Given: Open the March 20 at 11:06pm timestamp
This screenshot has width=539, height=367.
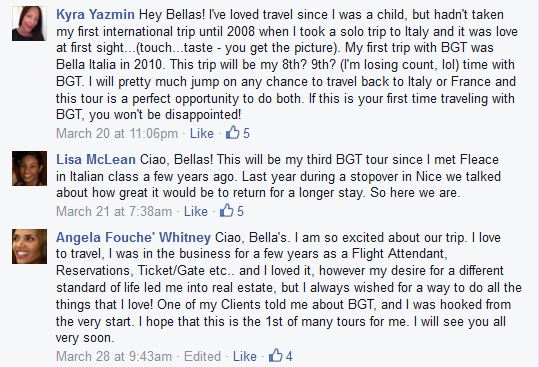Looking at the screenshot, I should point(117,133).
